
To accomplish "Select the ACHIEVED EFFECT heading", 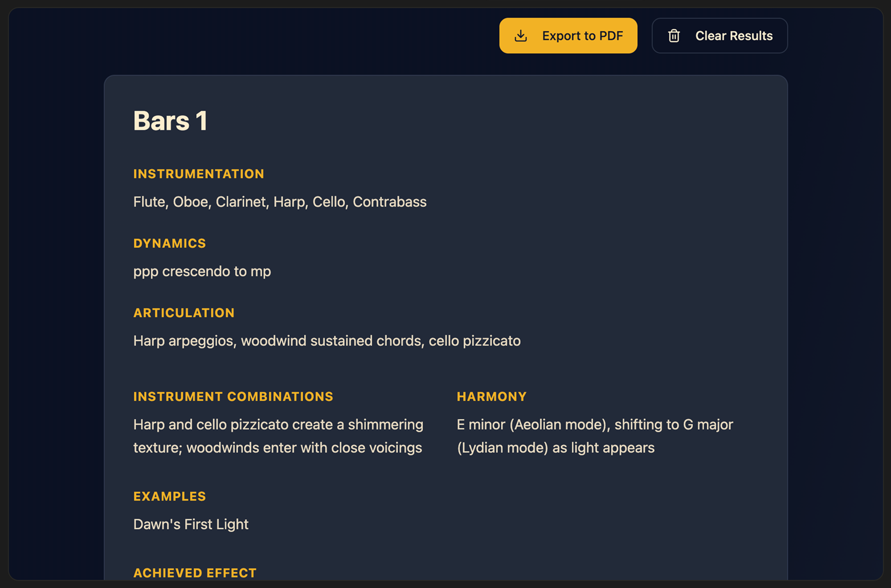I will pyautogui.click(x=195, y=573).
